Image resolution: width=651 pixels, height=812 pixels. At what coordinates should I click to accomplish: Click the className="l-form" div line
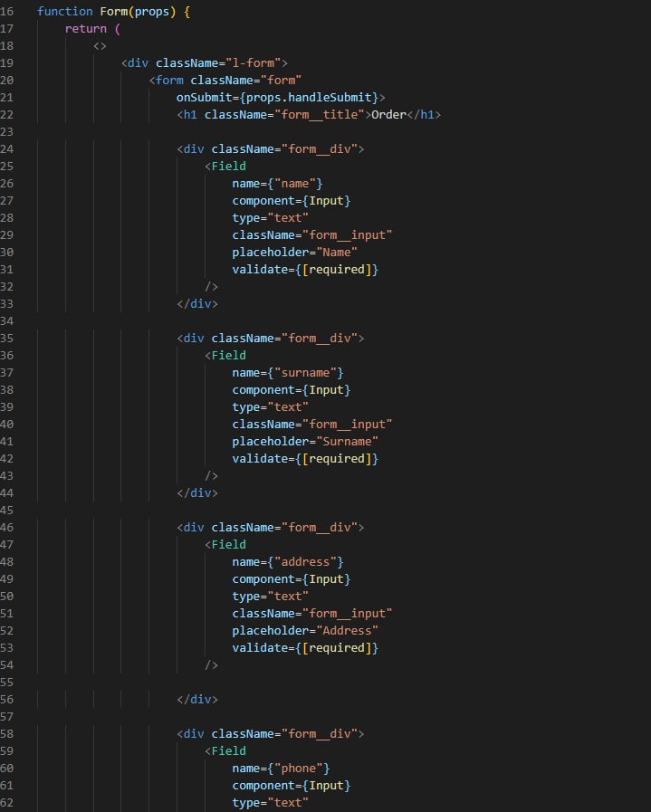tap(205, 62)
